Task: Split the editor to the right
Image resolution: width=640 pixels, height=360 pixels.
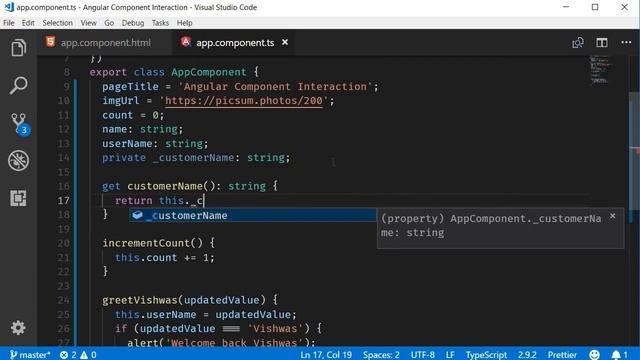Action: tap(602, 42)
